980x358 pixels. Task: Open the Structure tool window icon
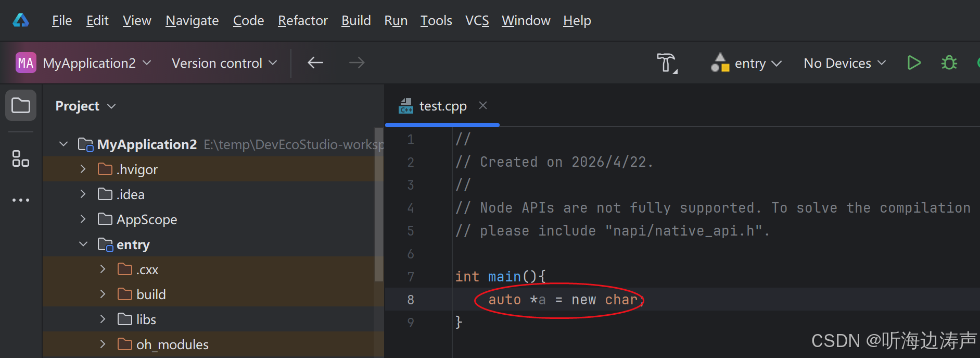(x=21, y=158)
